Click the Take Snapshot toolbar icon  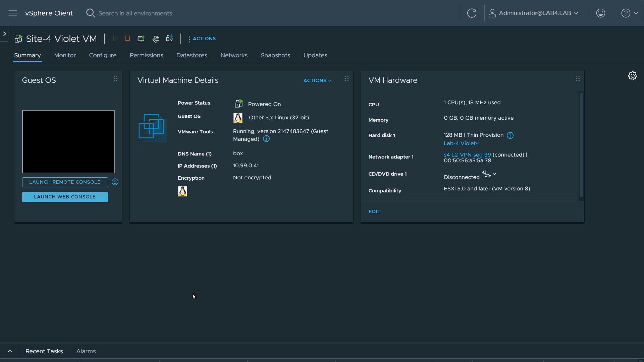[170, 38]
